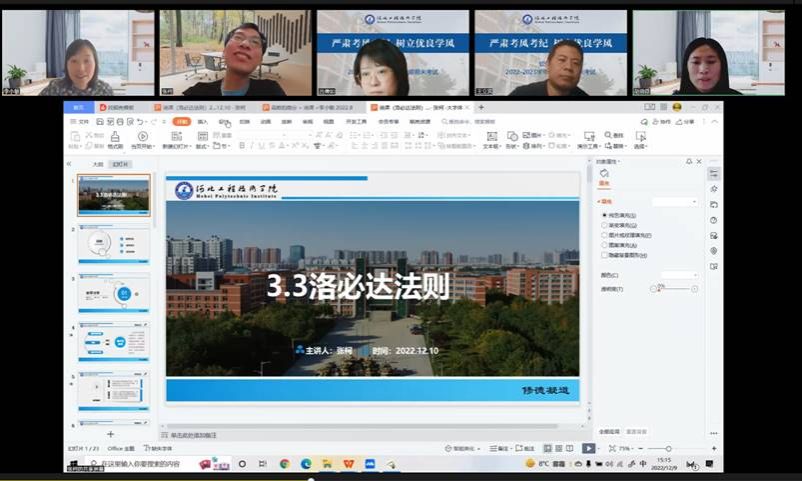This screenshot has width=802, height=481.
Task: Open WPS Office icon in taskbar
Action: coord(349,464)
